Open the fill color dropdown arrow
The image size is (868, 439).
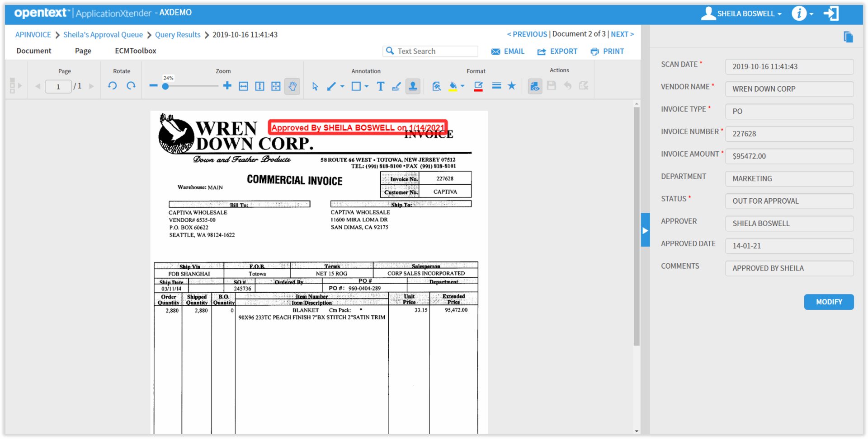[x=462, y=86]
